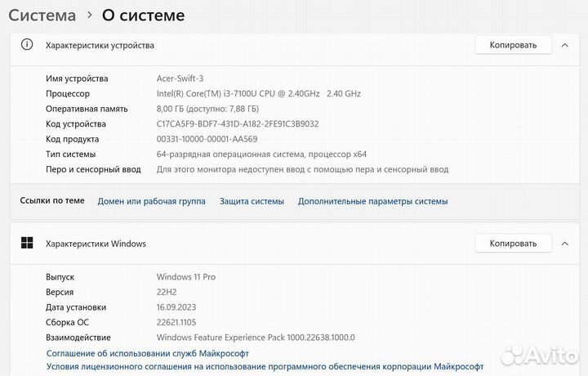The width and height of the screenshot is (588, 376).
Task: Select RAM value 8,00 ГБ
Action: click(207, 109)
